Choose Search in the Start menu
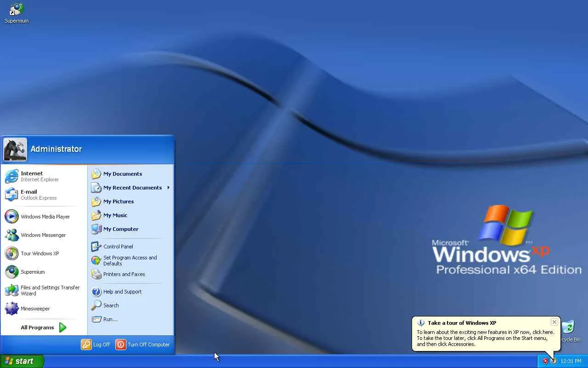588x368 pixels. (130, 305)
